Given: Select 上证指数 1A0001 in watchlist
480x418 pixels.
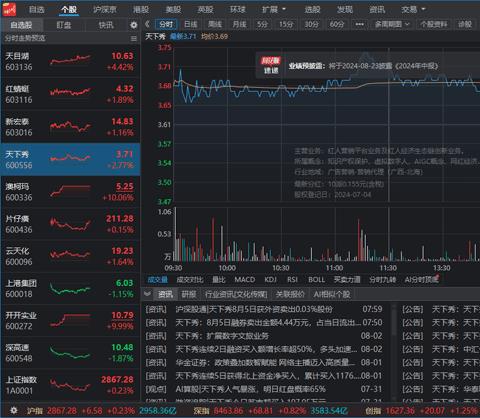Looking at the screenshot, I should 70,385.
